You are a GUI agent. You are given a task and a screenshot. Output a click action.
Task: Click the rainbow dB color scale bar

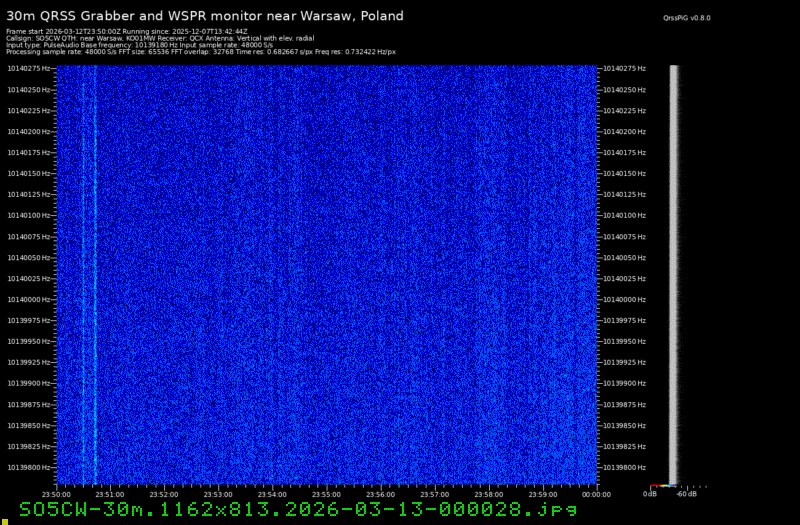[661, 486]
